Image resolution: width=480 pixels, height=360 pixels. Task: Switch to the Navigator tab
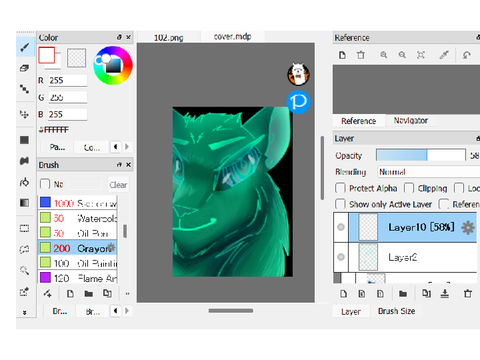[x=411, y=120]
